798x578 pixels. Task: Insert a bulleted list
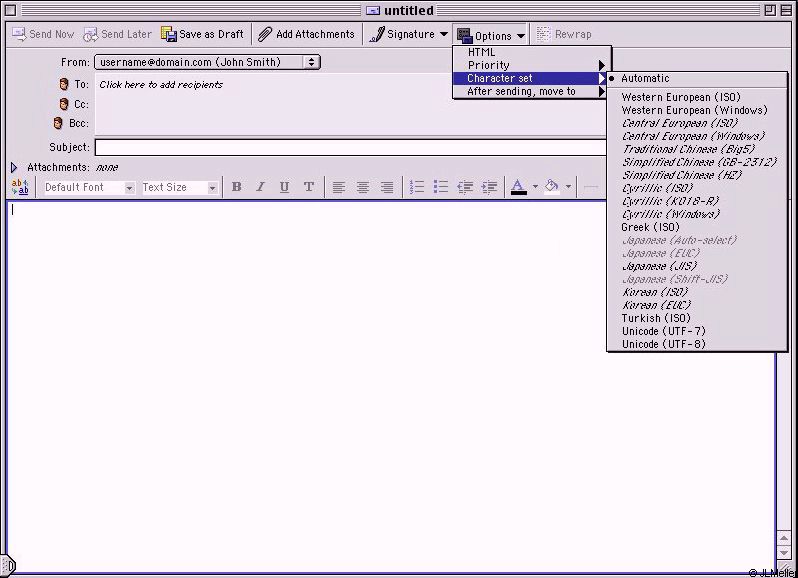[441, 187]
